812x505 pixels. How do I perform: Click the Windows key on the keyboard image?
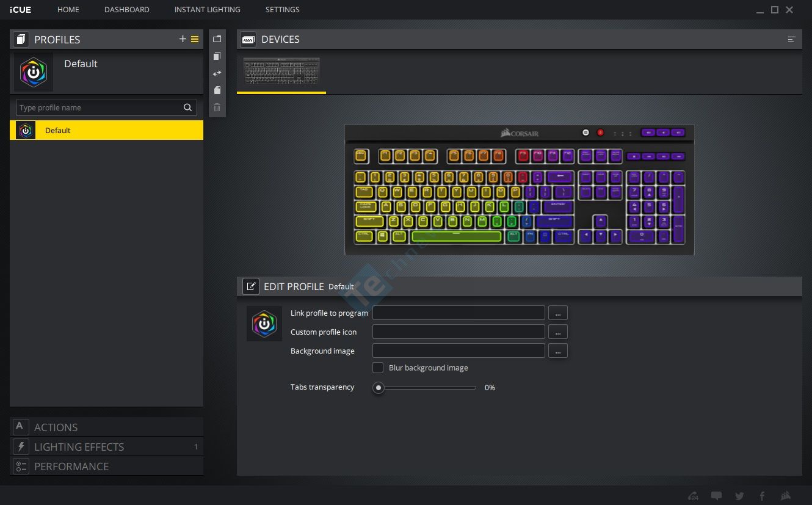tap(383, 236)
